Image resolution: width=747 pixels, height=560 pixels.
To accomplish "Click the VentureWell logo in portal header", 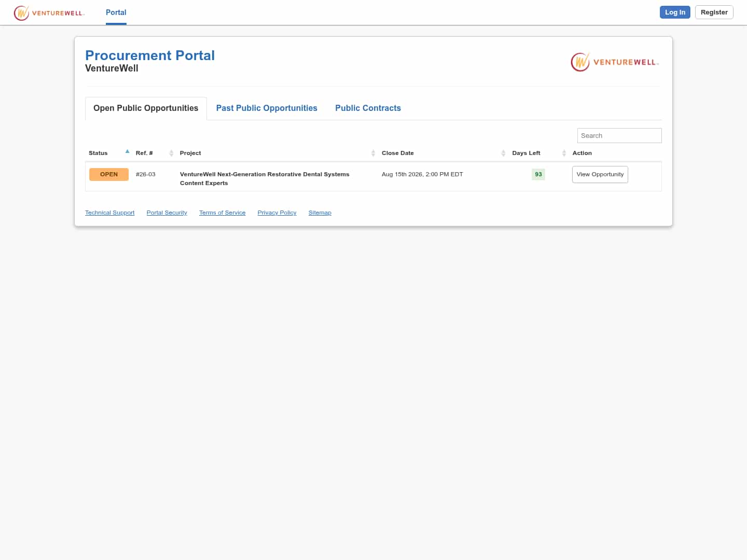I will point(615,62).
